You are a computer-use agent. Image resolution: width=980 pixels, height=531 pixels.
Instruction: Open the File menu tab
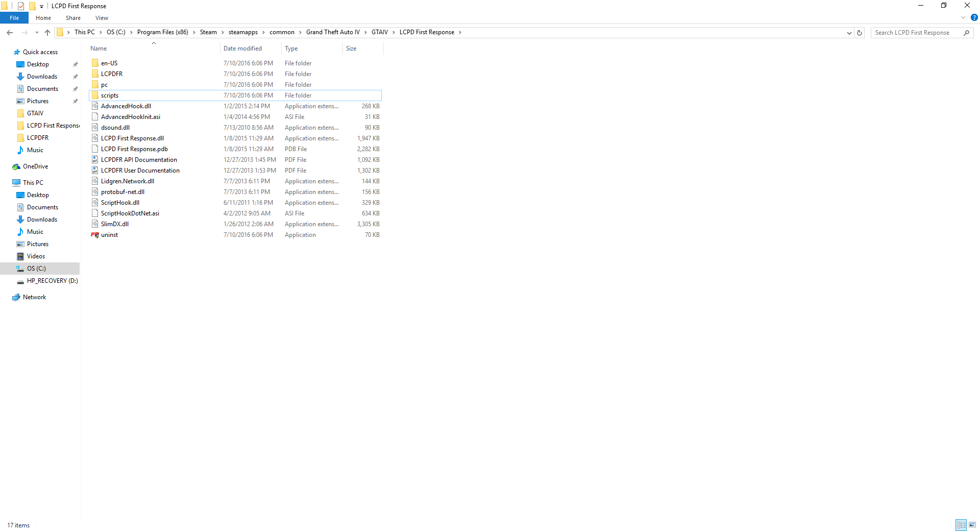14,18
